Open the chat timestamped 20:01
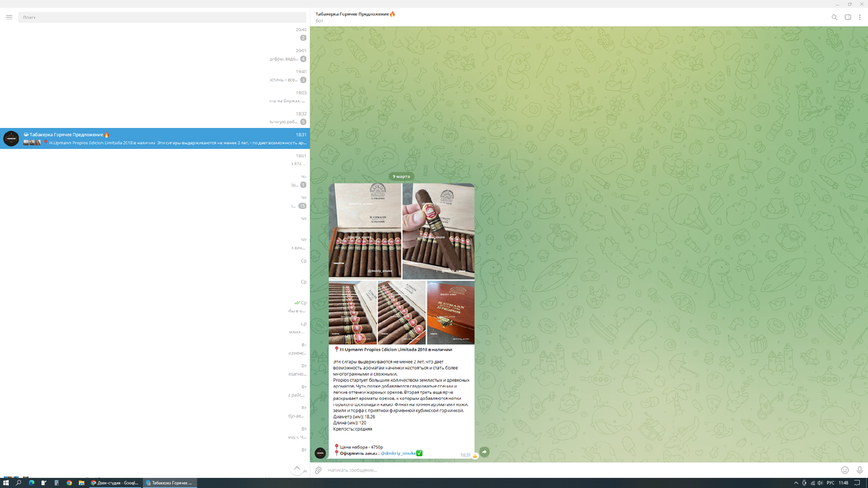 [x=155, y=54]
